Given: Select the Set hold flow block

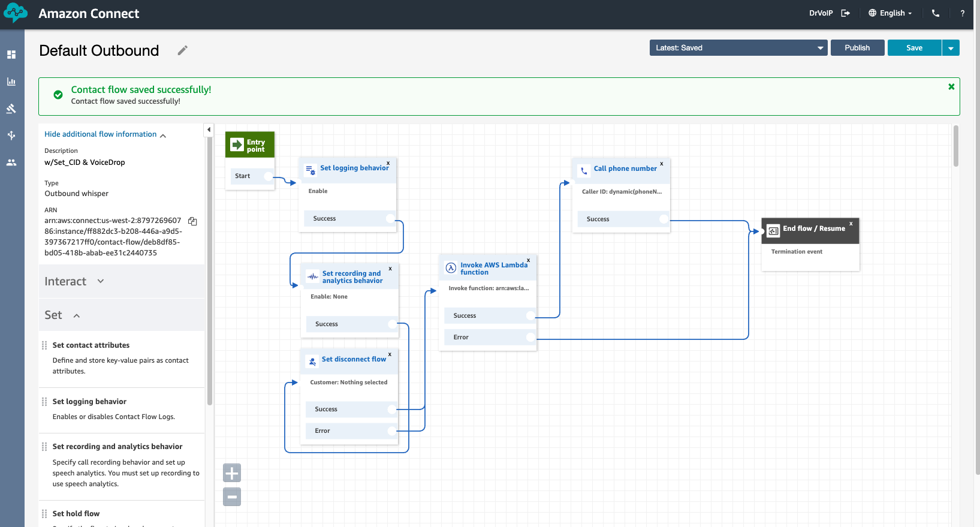Looking at the screenshot, I should (122, 514).
